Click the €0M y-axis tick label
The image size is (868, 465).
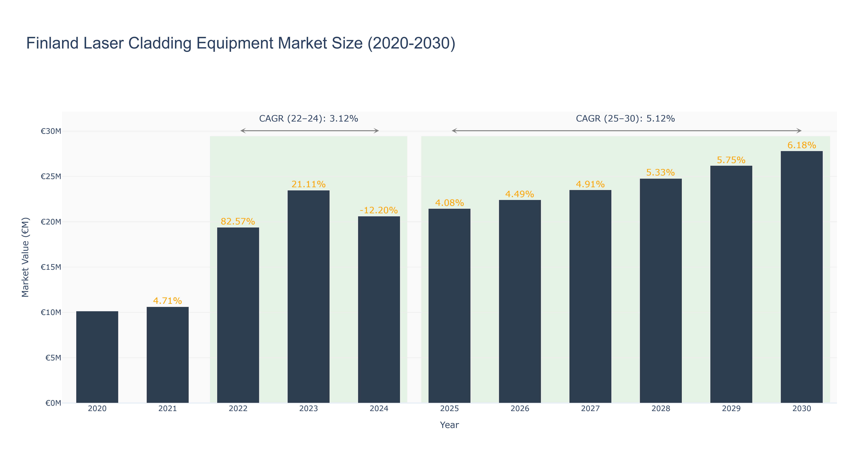click(x=53, y=403)
